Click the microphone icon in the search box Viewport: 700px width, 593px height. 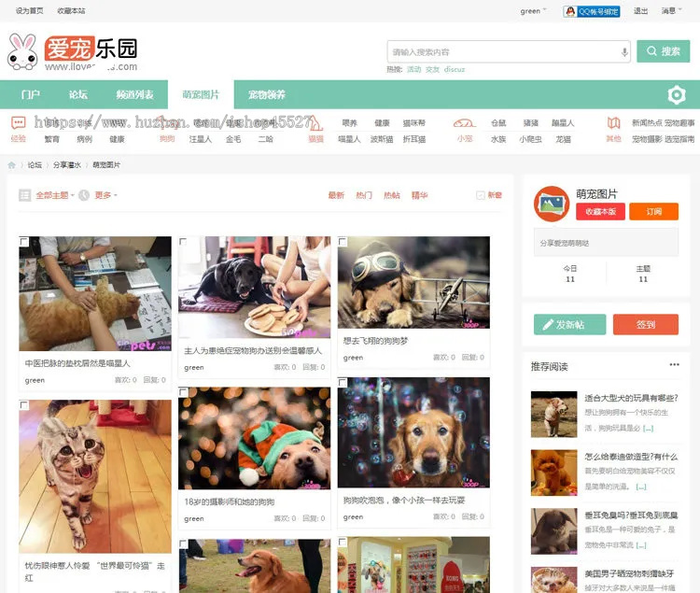[x=624, y=52]
